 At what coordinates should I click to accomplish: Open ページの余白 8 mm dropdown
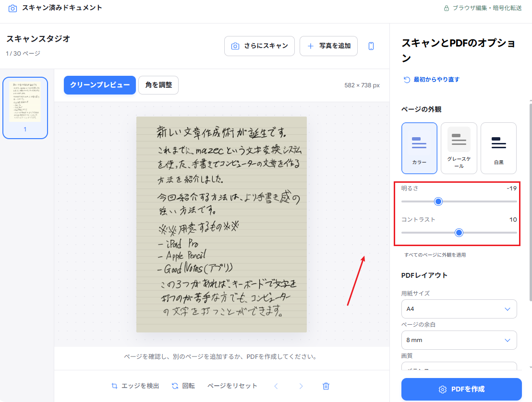(459, 340)
